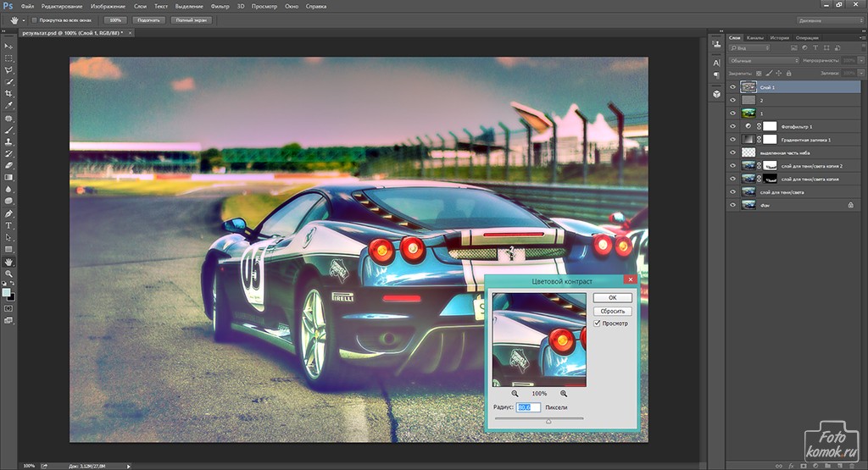Select the Polygonal Lasso tool

pos(8,70)
